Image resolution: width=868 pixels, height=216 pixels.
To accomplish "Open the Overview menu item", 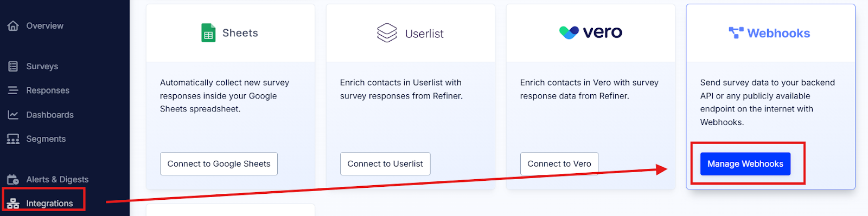I will (44, 25).
